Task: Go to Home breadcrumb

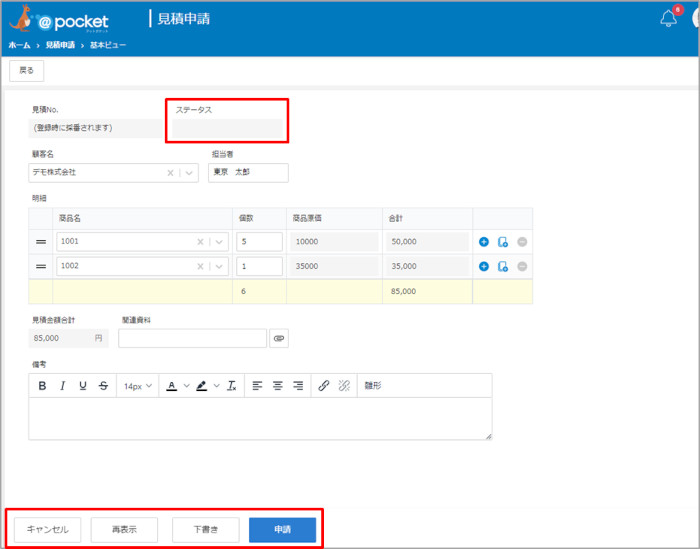Action: (19, 45)
